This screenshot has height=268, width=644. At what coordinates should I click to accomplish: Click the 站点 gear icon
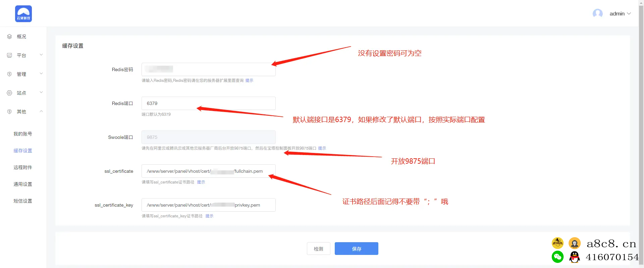tap(9, 93)
